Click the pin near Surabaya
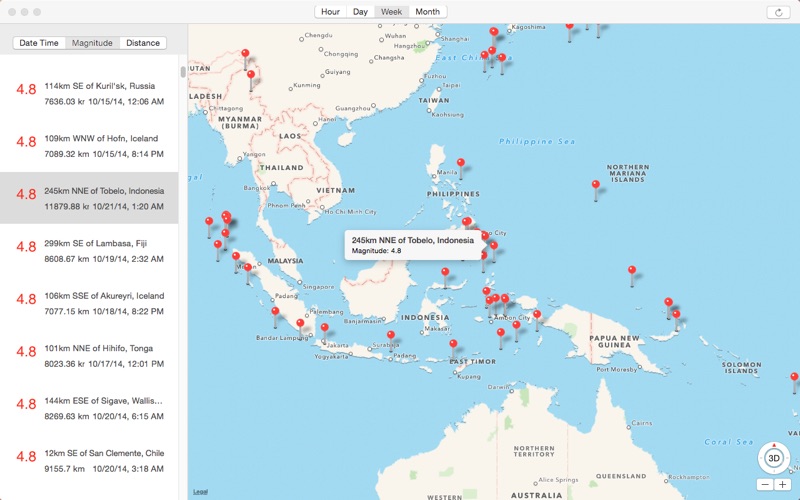The height and width of the screenshot is (500, 800). [x=390, y=336]
